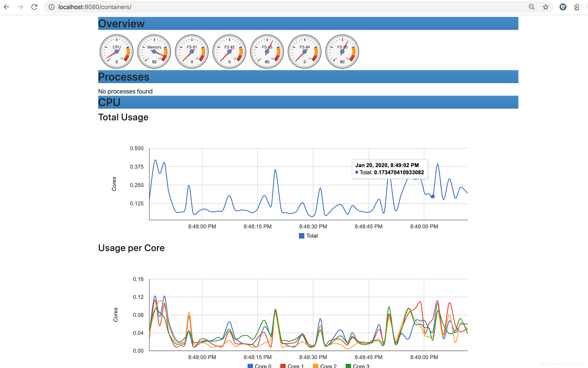Click the Core 2 orange legend swatch

click(316, 366)
